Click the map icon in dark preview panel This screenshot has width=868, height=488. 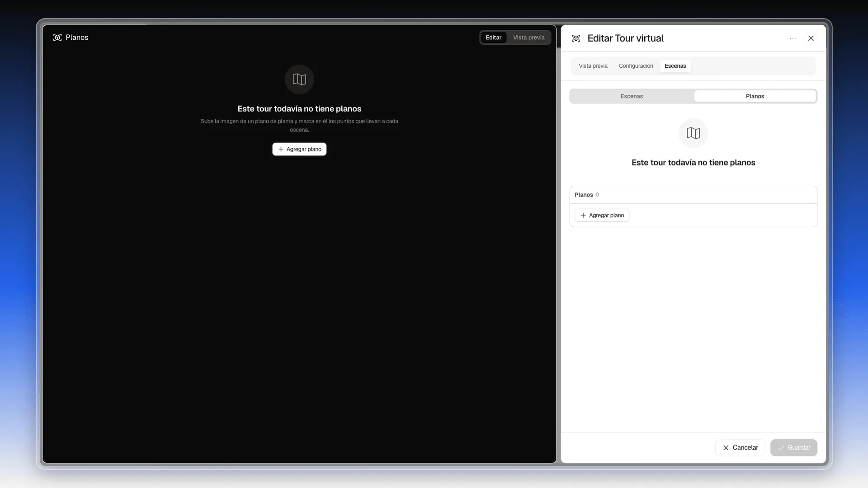click(x=299, y=80)
